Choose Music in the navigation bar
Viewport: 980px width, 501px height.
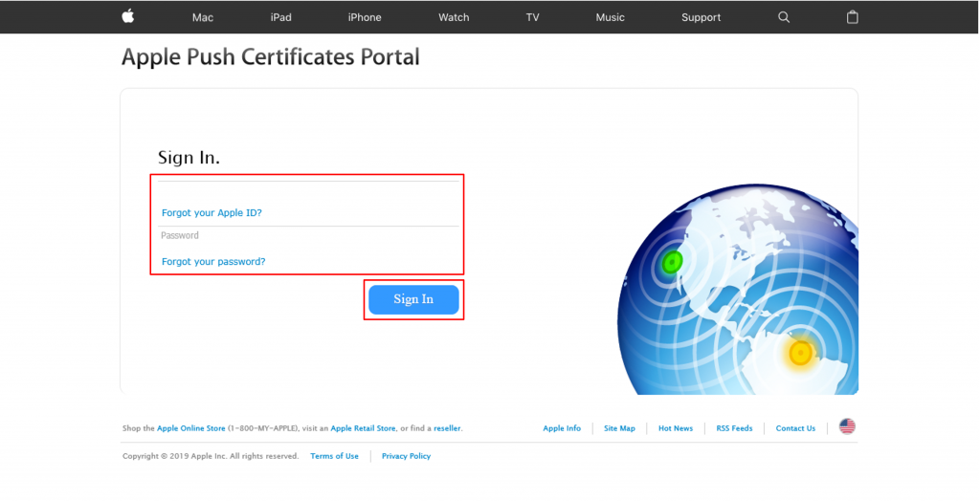(x=610, y=17)
